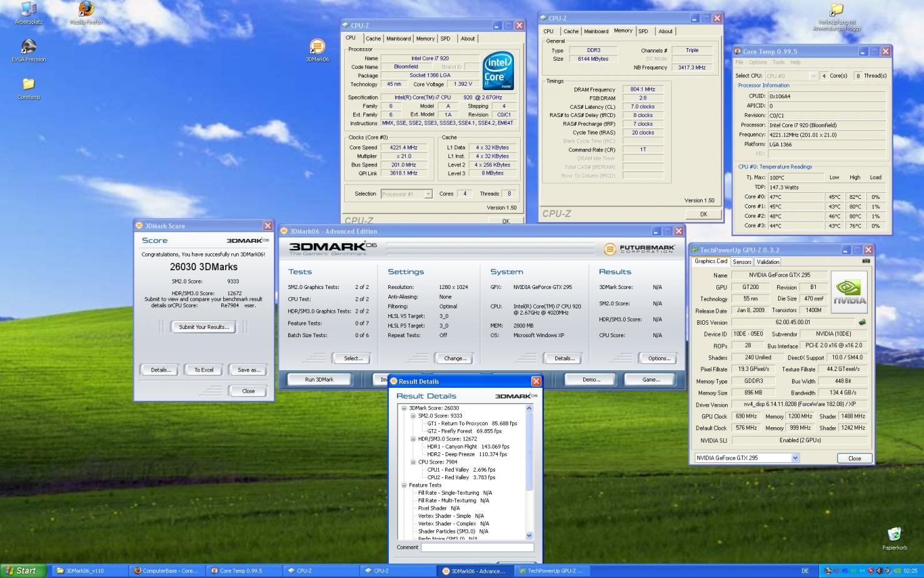Click the GPU-Z BIOS save chip icon
The height and width of the screenshot is (578, 924).
pyautogui.click(x=862, y=322)
